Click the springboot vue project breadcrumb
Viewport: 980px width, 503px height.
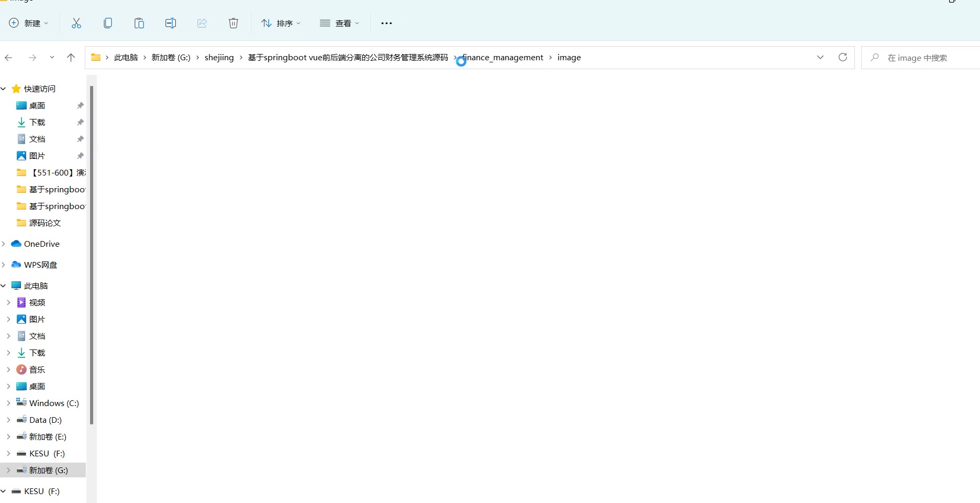348,58
